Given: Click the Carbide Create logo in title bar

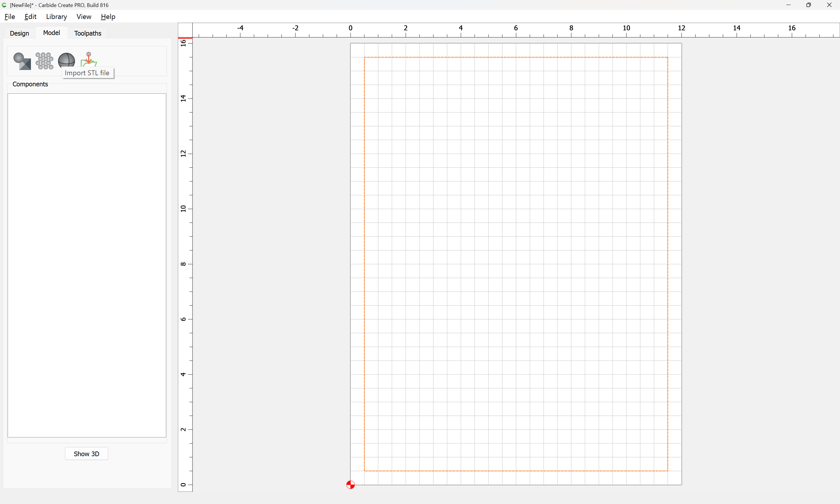Looking at the screenshot, I should (x=4, y=5).
